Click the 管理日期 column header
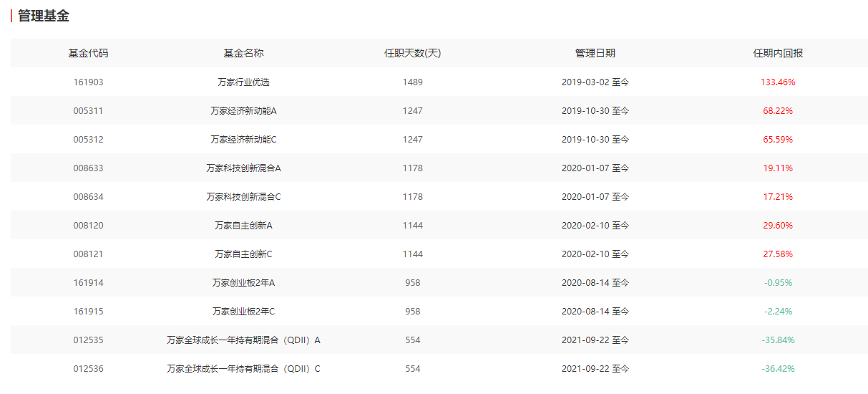 click(595, 53)
